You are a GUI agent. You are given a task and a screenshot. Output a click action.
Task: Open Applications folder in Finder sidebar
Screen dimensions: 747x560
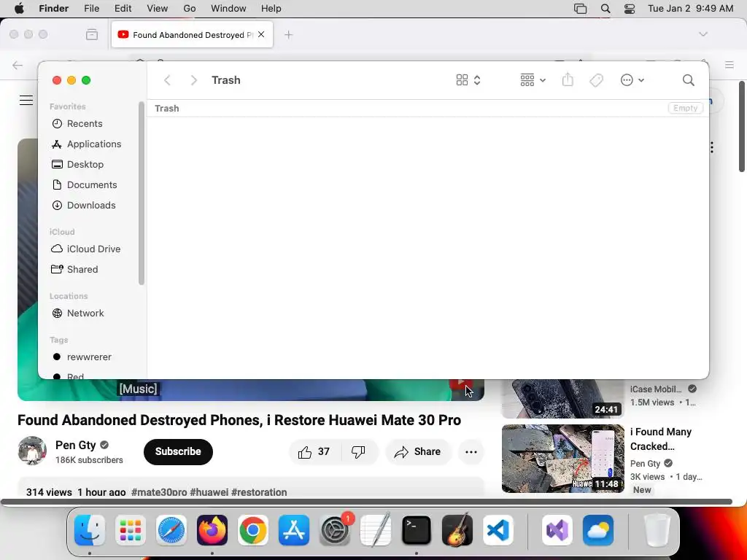point(94,144)
